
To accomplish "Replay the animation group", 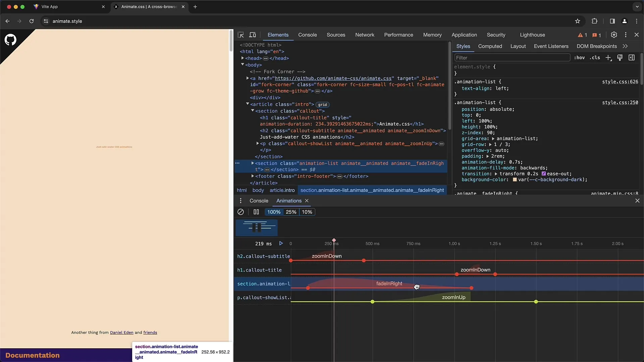I will coord(281,243).
